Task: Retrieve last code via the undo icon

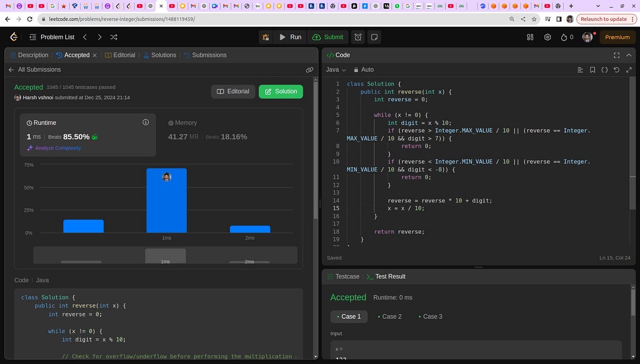Action: pos(617,69)
